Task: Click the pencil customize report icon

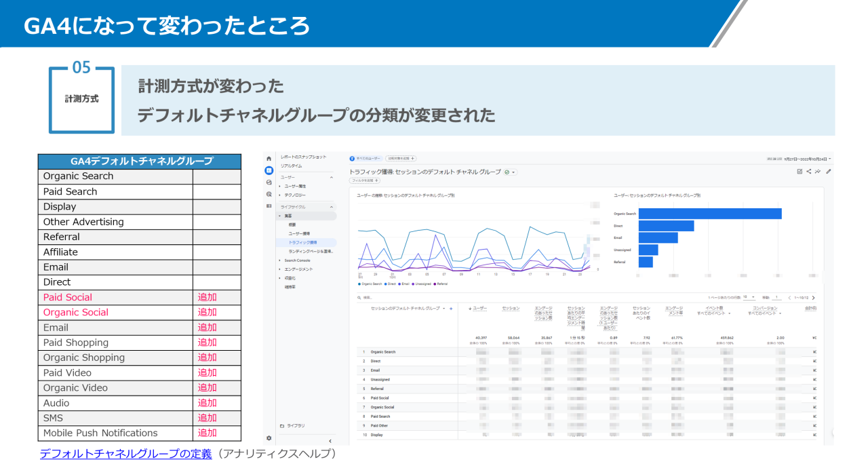Action: pos(828,172)
